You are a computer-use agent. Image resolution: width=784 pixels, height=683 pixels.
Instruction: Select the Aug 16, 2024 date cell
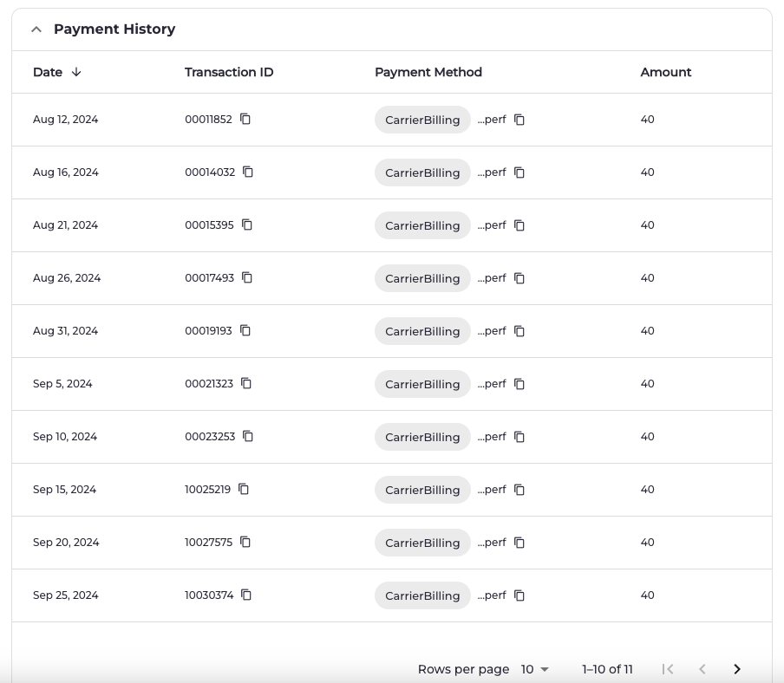point(66,172)
